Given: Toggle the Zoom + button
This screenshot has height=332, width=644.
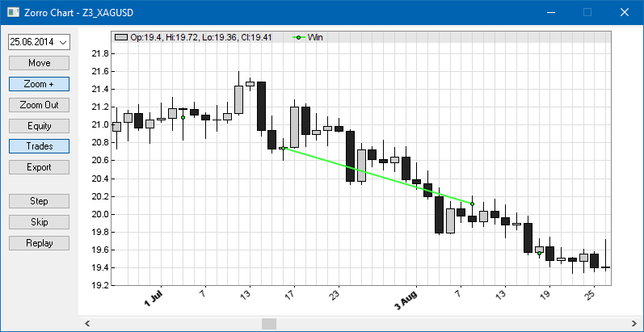Looking at the screenshot, I should [39, 84].
